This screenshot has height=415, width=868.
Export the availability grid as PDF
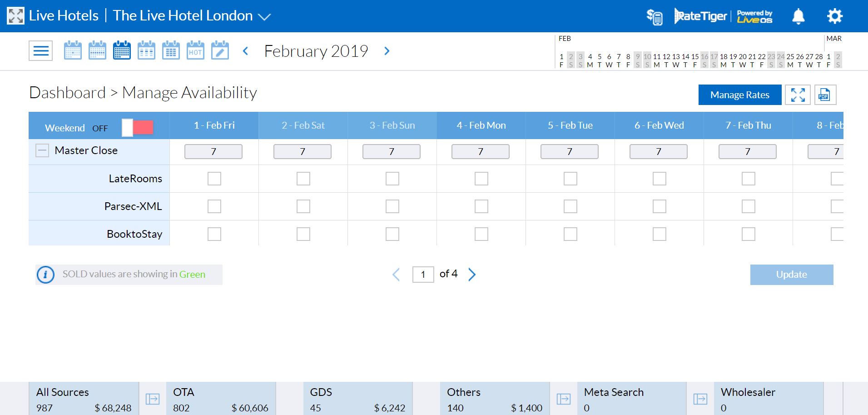pyautogui.click(x=825, y=95)
